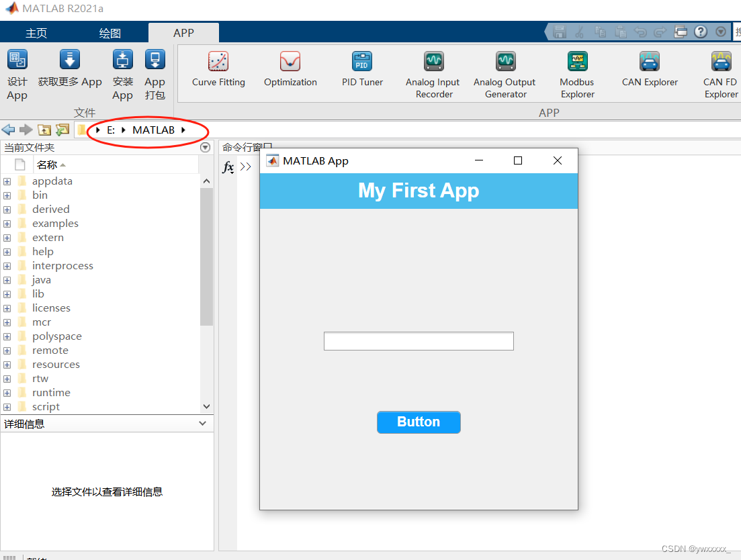Click the redo arrow icon

click(660, 32)
